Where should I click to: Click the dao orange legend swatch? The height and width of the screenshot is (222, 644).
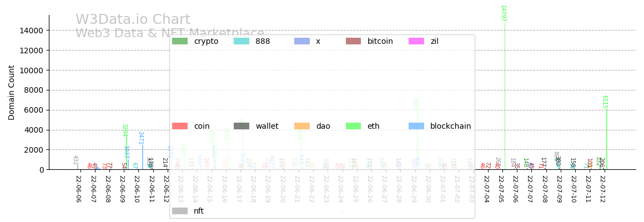coord(302,126)
